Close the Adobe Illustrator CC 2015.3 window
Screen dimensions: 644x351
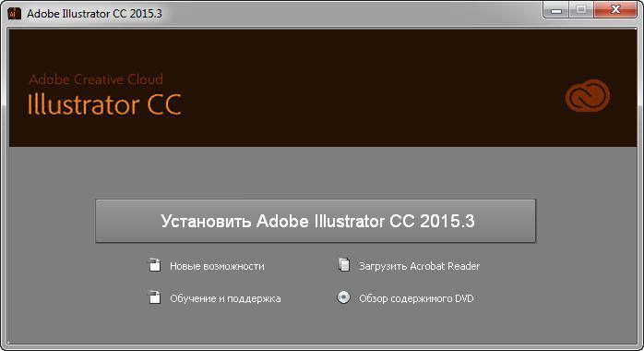click(x=614, y=10)
